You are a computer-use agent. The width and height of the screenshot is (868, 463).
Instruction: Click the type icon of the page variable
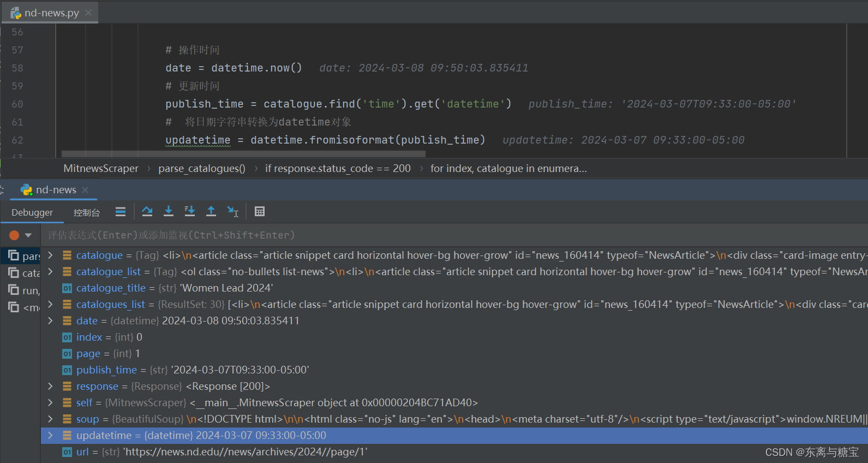67,354
